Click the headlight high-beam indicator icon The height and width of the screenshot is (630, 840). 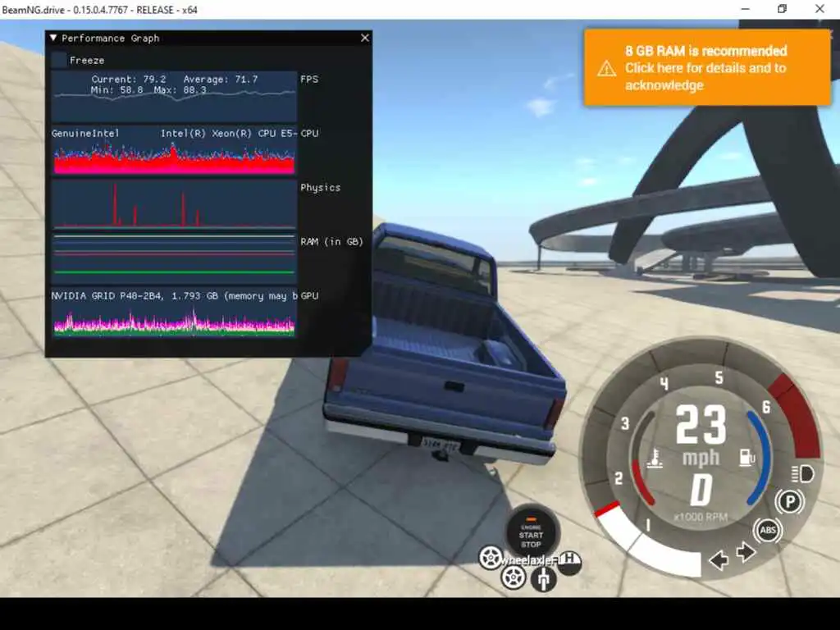802,474
